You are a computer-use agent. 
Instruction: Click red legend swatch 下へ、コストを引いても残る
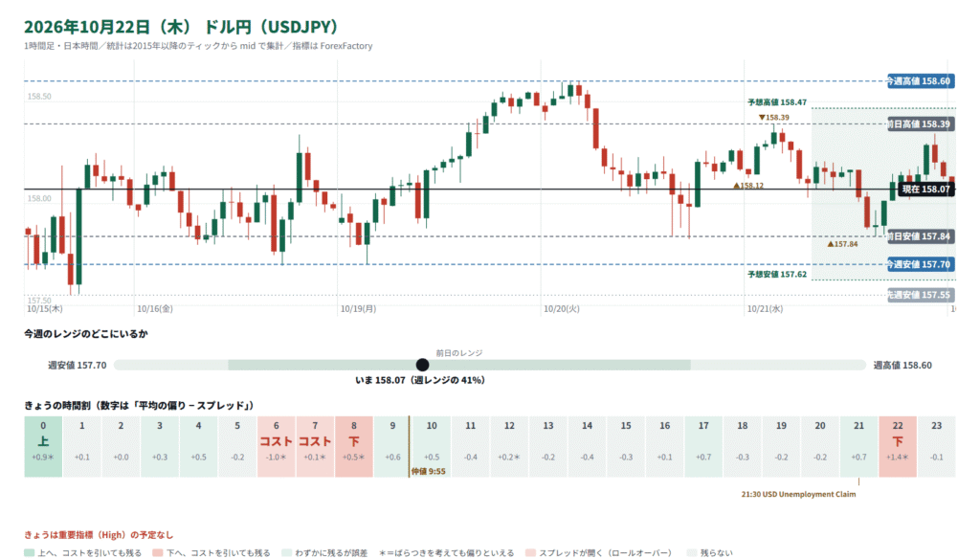[158, 552]
